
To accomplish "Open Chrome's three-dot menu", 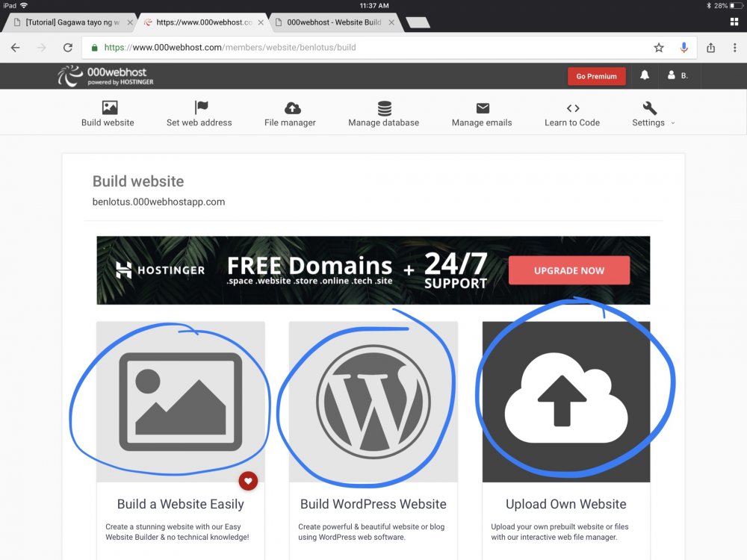I will tap(734, 48).
